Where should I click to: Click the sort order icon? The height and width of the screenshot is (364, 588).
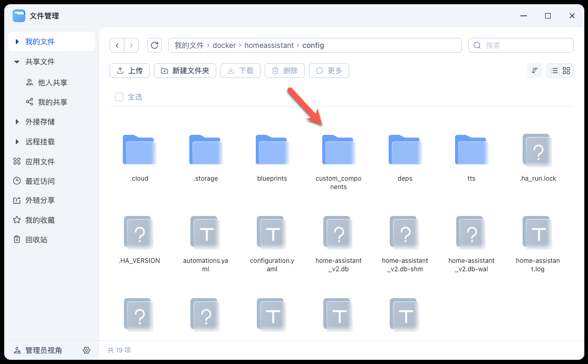click(535, 70)
